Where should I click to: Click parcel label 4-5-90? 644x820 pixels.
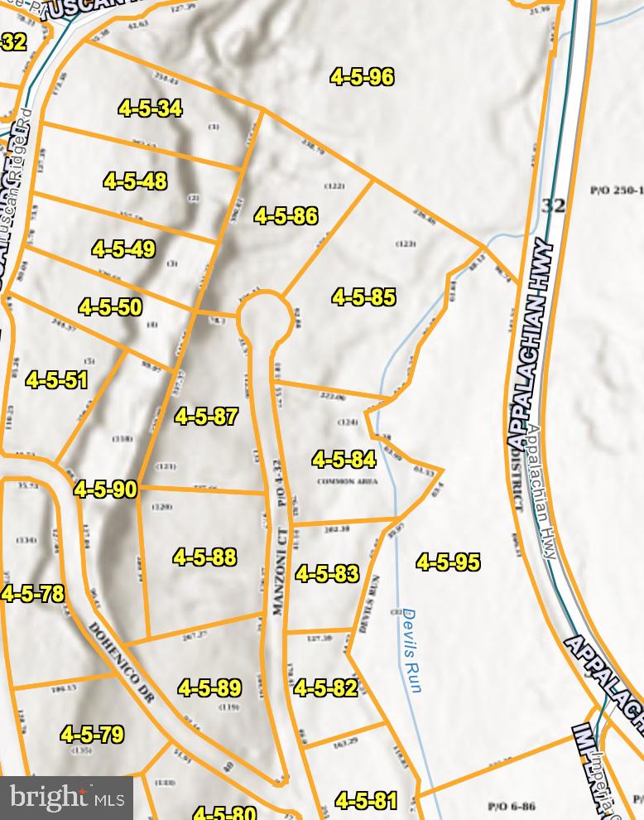click(105, 490)
